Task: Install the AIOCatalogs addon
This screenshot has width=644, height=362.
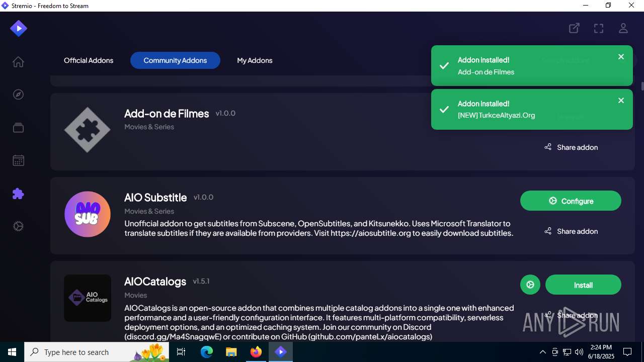Action: tap(583, 285)
